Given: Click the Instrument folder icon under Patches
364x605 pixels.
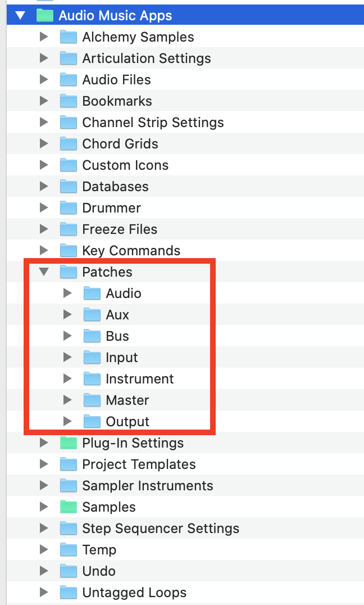Looking at the screenshot, I should 91,378.
